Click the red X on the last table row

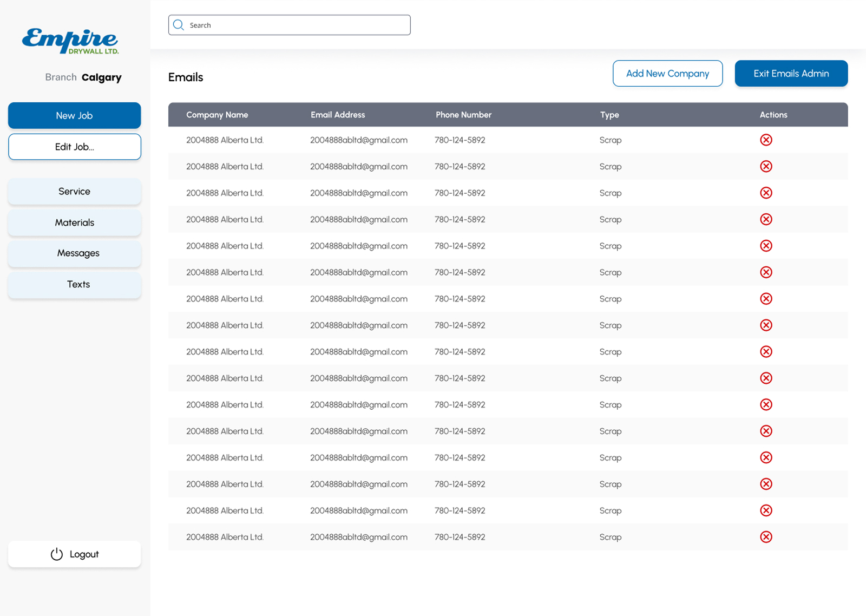pyautogui.click(x=766, y=537)
